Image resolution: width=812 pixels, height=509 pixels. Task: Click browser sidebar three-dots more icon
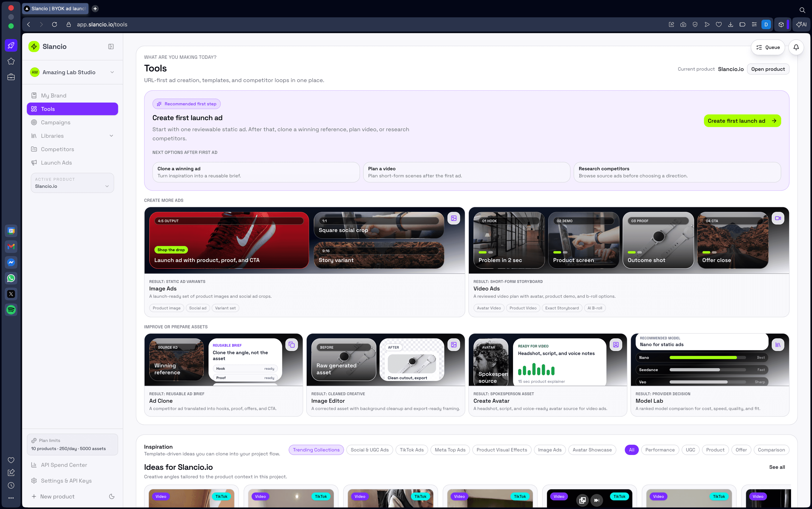11,498
